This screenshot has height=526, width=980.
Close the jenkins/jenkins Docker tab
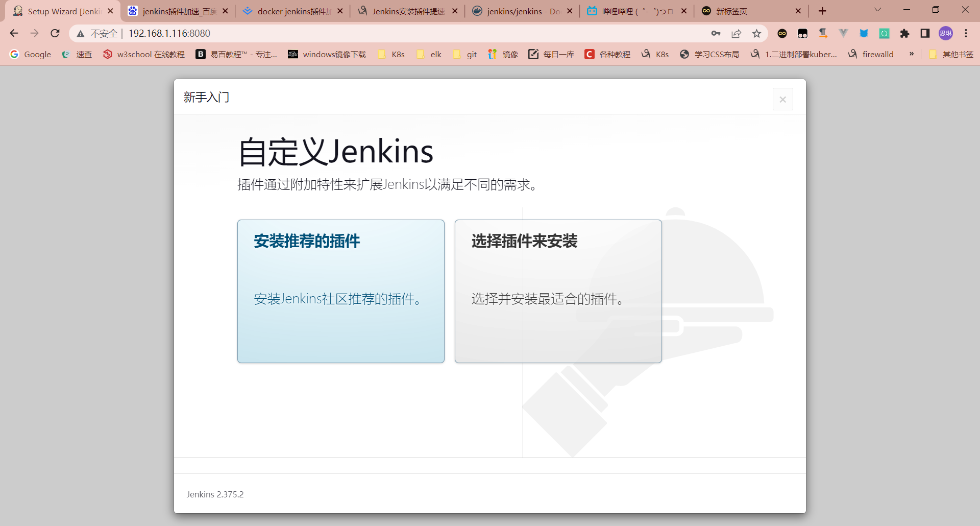point(570,11)
